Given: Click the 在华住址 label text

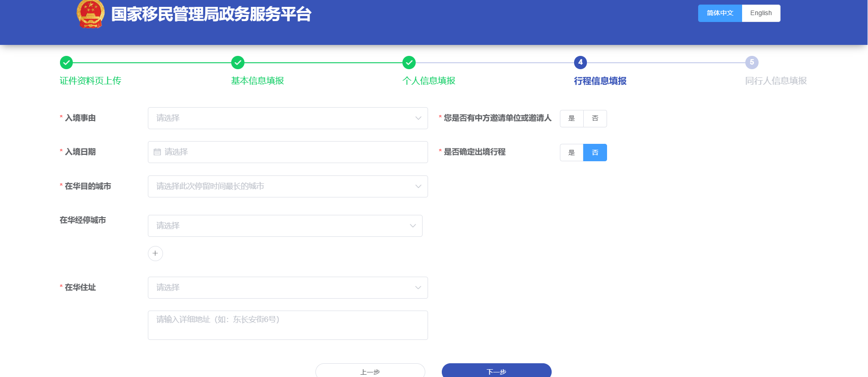Looking at the screenshot, I should coord(80,288).
